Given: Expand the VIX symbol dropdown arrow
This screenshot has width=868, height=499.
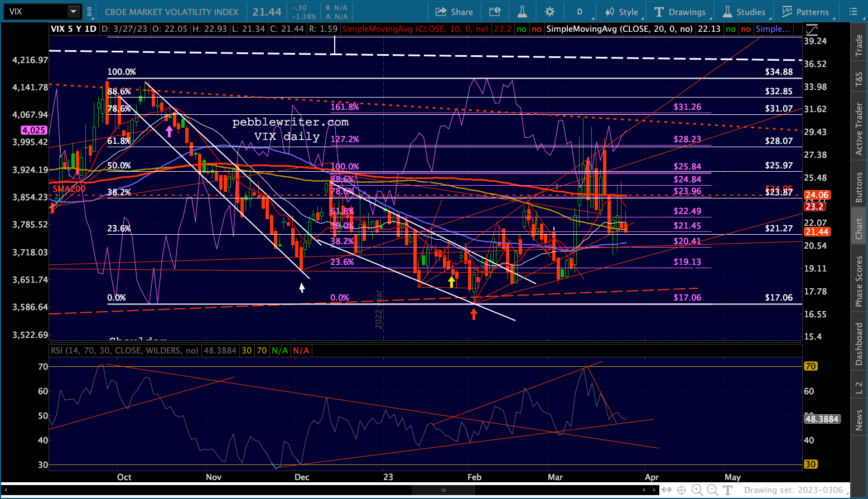Looking at the screenshot, I should click(74, 12).
